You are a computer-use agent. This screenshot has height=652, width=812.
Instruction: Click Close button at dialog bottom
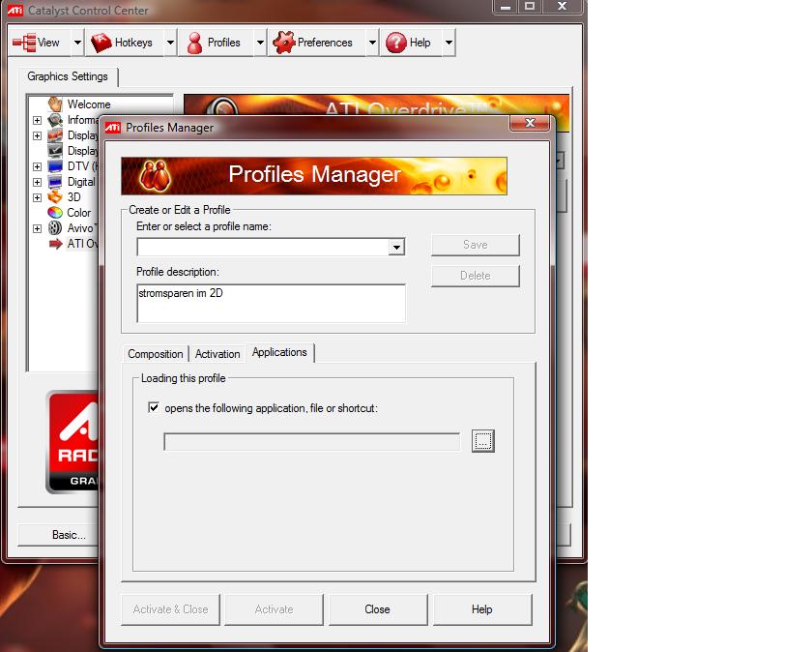(378, 609)
